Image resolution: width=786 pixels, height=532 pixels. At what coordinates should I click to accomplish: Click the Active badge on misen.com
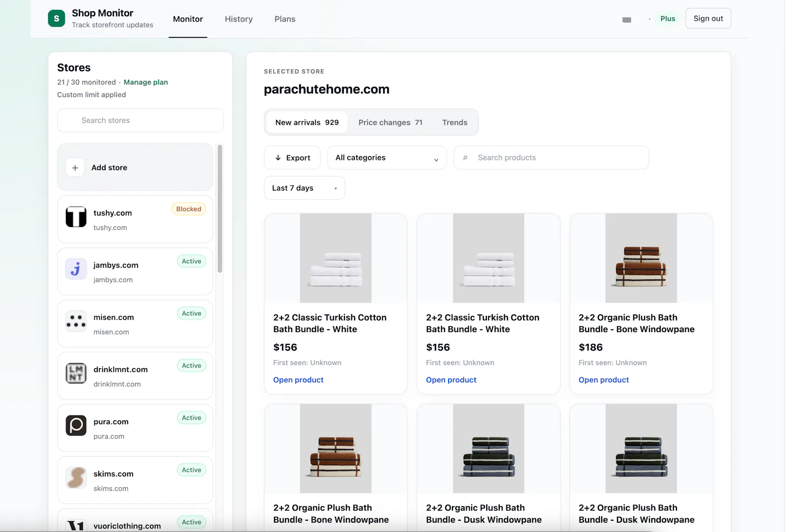coord(192,313)
